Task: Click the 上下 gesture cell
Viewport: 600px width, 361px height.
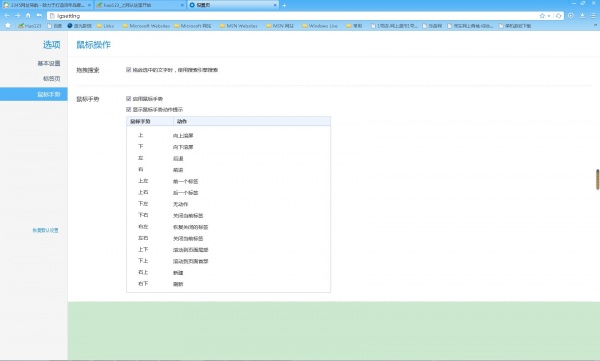Action: (143, 250)
